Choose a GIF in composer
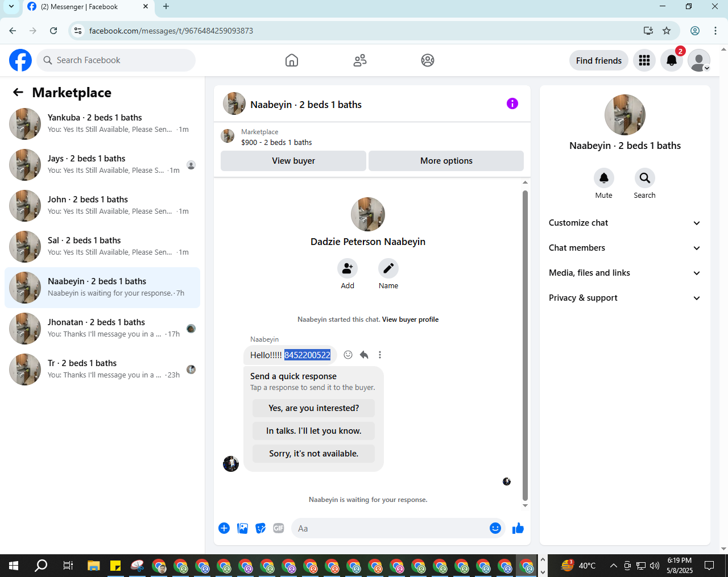 pyautogui.click(x=279, y=528)
